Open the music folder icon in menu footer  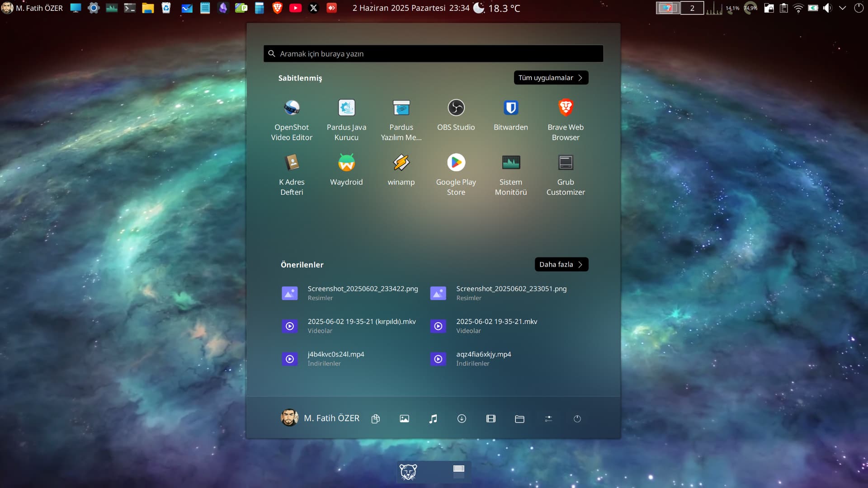click(x=433, y=419)
